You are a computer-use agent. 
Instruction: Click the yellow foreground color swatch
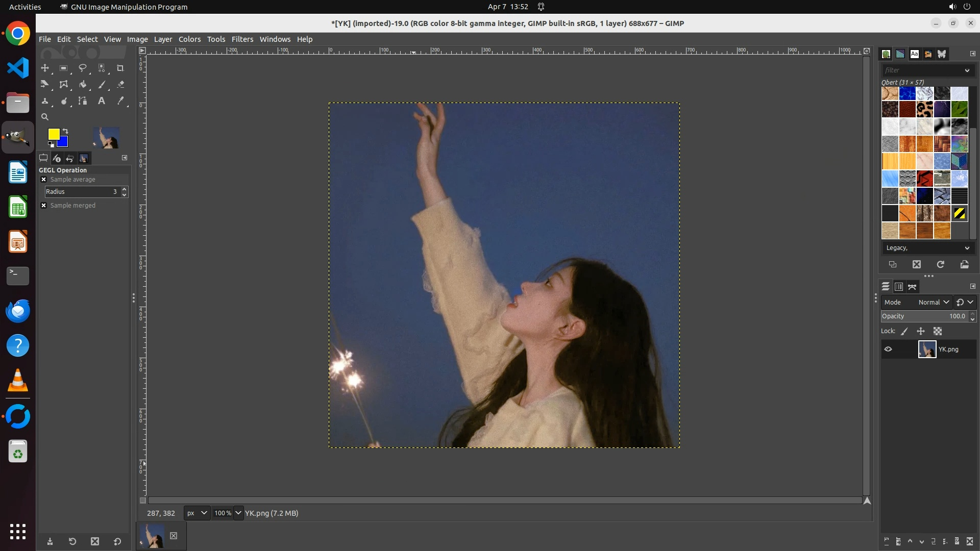point(53,134)
